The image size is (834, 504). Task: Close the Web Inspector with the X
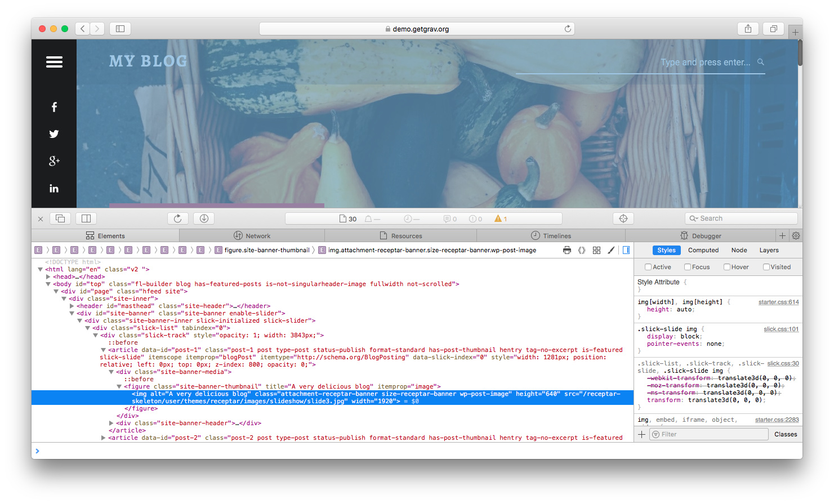(x=41, y=219)
